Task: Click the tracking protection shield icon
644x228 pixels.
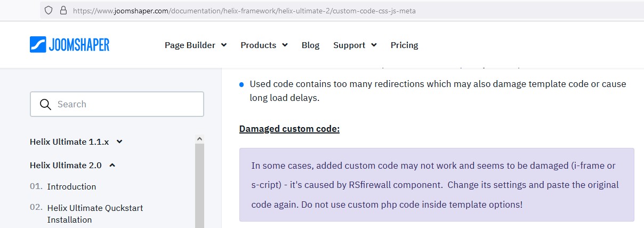Action: [x=49, y=10]
